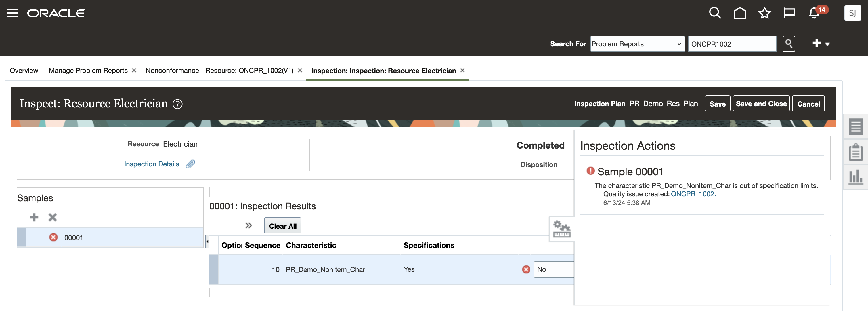868x323 pixels.
Task: Expand the double-chevron toolbar overflow
Action: (x=249, y=226)
